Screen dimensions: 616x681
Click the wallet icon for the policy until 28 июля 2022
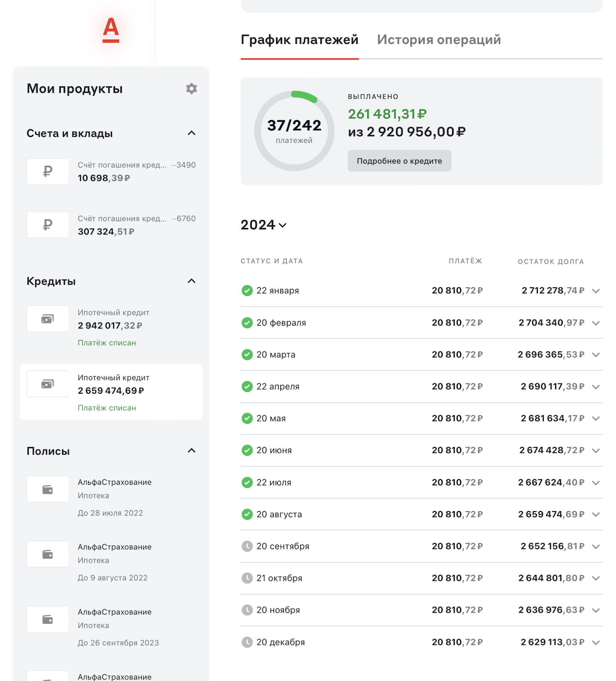[48, 489]
